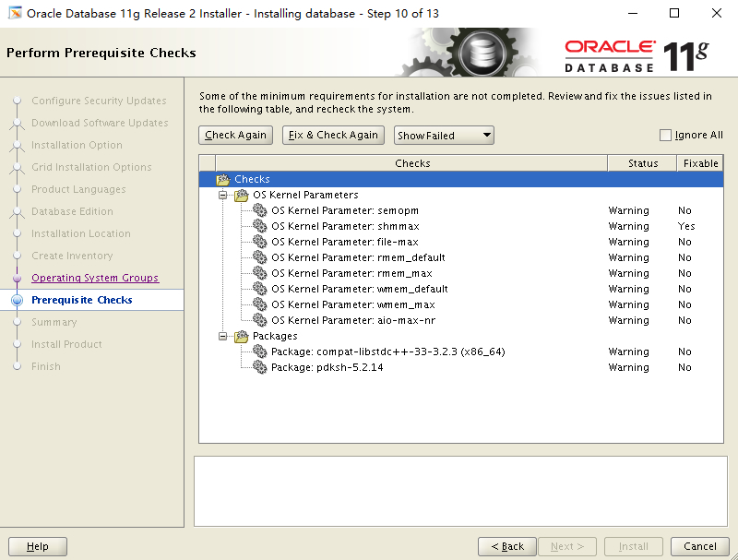Image resolution: width=738 pixels, height=560 pixels.
Task: Select OS Kernel Parameter: aio-max-nr row
Action: click(x=461, y=320)
